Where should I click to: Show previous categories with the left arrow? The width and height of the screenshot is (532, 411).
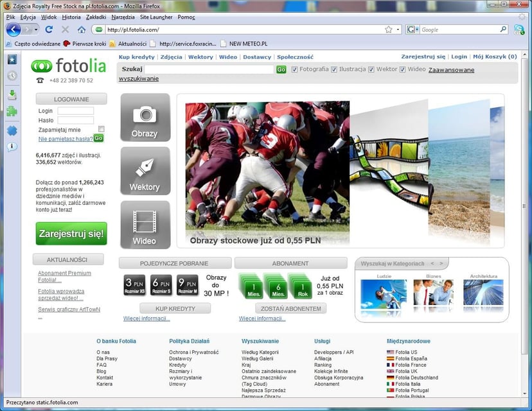(x=432, y=263)
